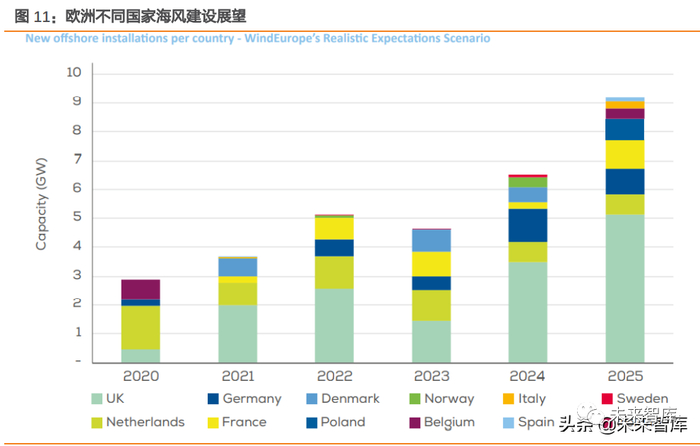Image resolution: width=700 pixels, height=446 pixels.
Task: Click the Poland legend color swatch
Action: pyautogui.click(x=312, y=422)
